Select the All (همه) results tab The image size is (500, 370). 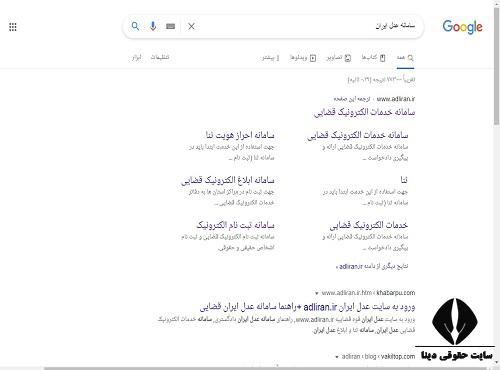click(x=405, y=58)
